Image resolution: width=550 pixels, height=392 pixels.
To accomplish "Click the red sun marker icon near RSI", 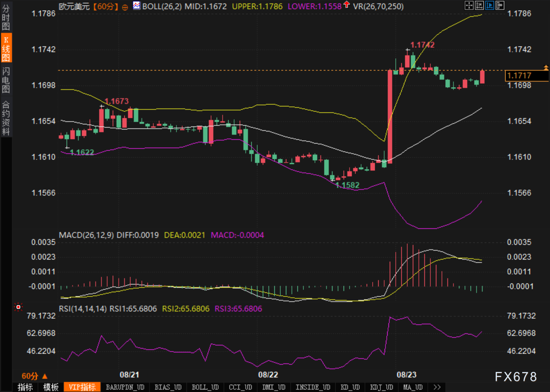I will click(x=18, y=307).
